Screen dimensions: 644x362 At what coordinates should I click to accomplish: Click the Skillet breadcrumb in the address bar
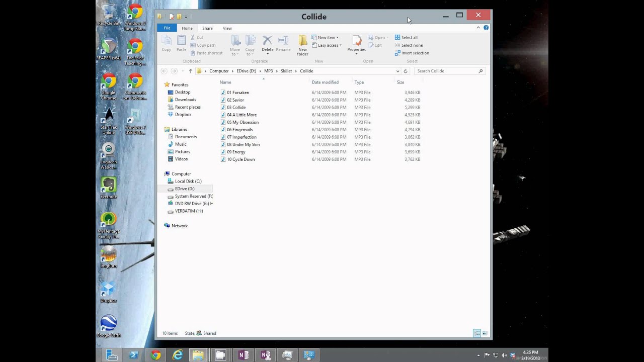(x=286, y=71)
